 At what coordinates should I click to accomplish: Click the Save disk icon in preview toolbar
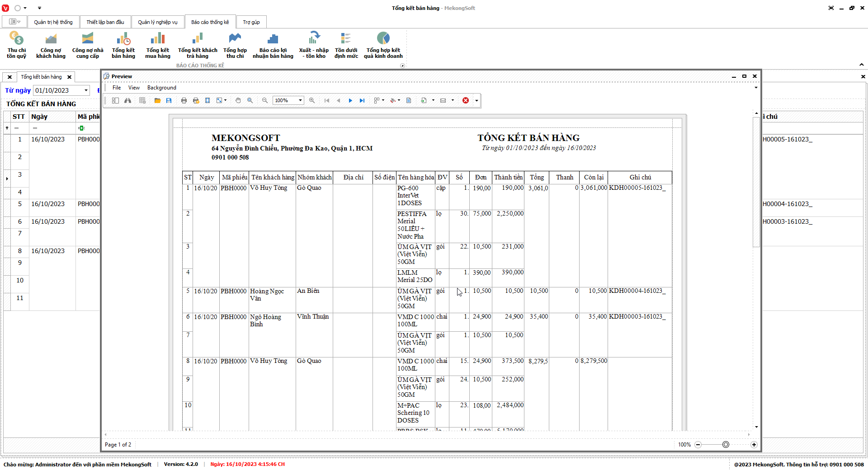(169, 100)
